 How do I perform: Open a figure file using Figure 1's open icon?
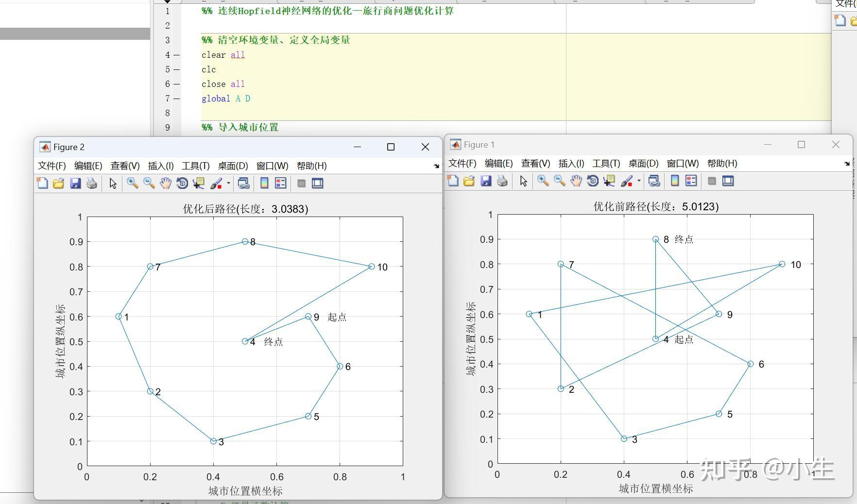click(469, 181)
